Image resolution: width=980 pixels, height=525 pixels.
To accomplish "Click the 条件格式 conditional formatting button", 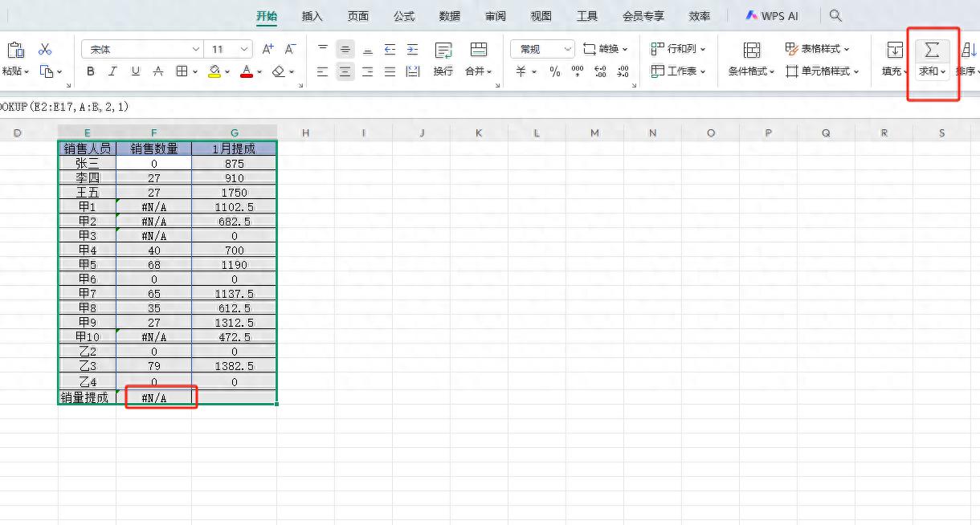I will point(752,60).
